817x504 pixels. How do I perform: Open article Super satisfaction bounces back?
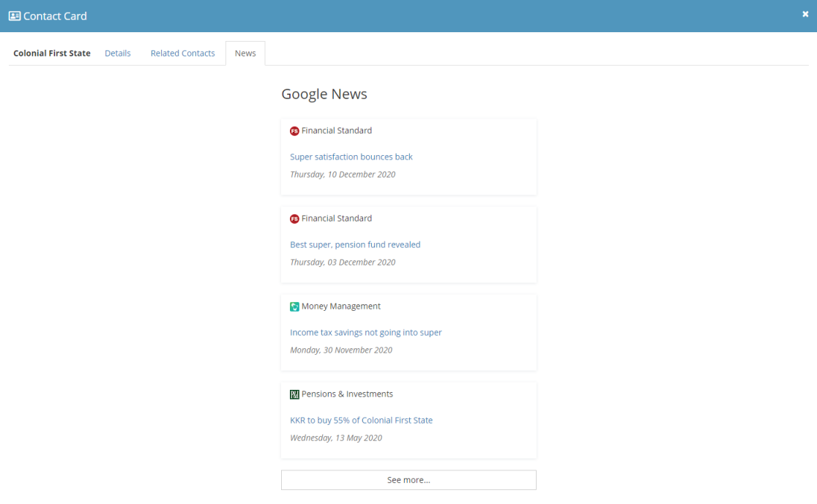[x=351, y=157]
